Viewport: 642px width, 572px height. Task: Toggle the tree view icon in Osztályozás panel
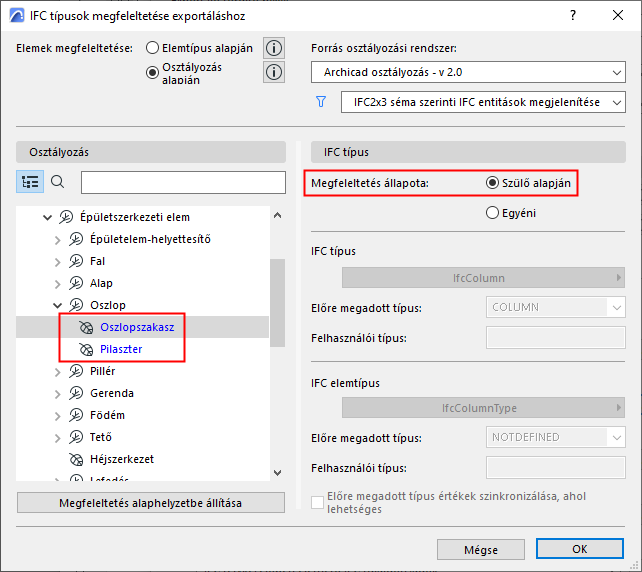coord(30,182)
